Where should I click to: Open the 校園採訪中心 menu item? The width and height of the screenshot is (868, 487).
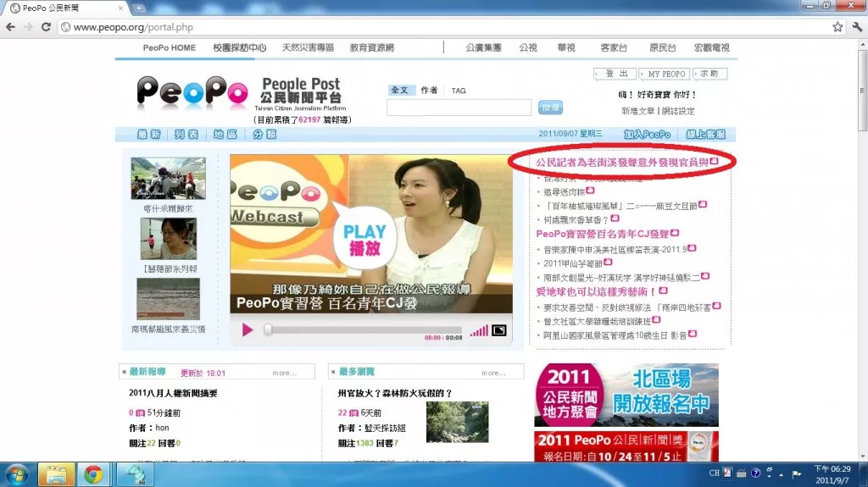239,47
